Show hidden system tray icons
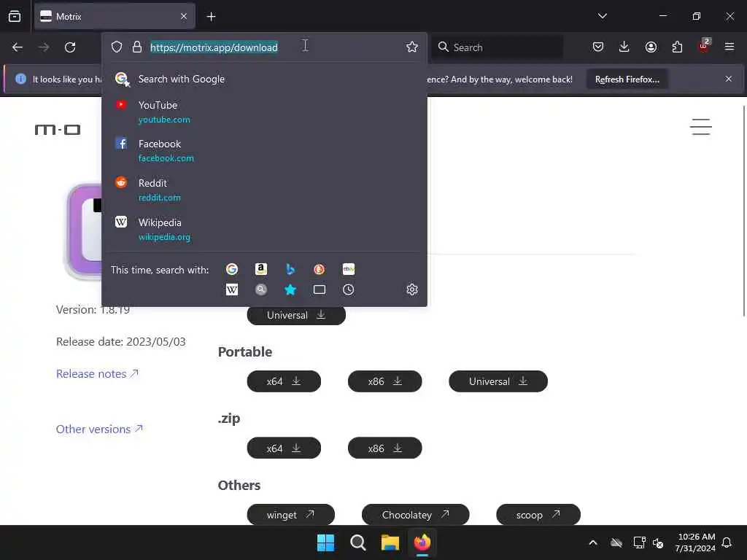The image size is (747, 560). tap(593, 542)
